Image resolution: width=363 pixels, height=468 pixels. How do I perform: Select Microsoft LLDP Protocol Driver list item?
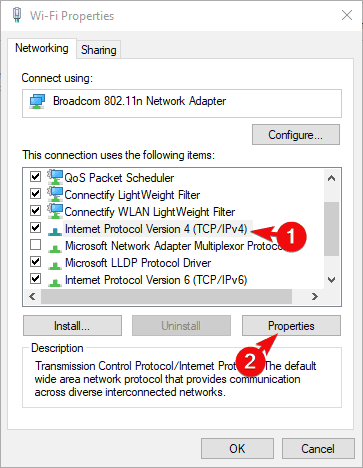coord(138,263)
